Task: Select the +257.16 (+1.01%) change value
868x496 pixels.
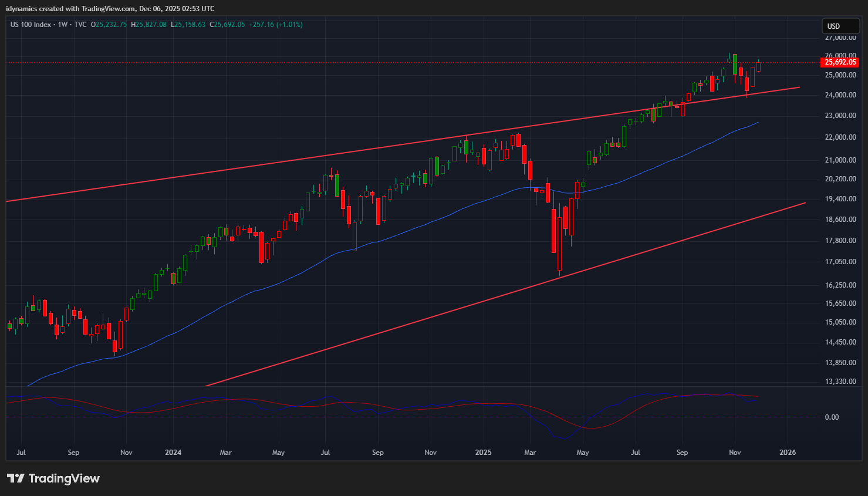Action: [x=276, y=25]
